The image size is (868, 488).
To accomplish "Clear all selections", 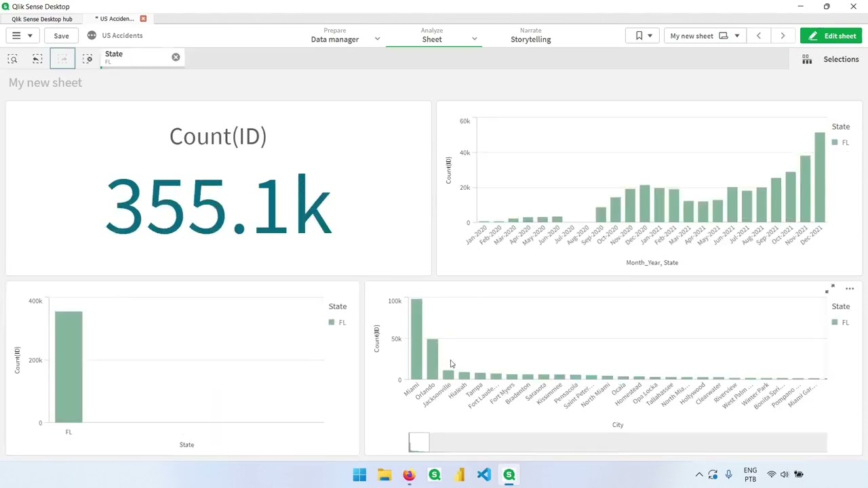I will point(87,59).
